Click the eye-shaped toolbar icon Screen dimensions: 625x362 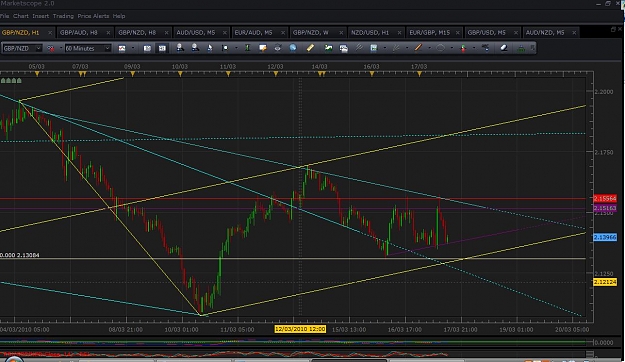[x=278, y=48]
